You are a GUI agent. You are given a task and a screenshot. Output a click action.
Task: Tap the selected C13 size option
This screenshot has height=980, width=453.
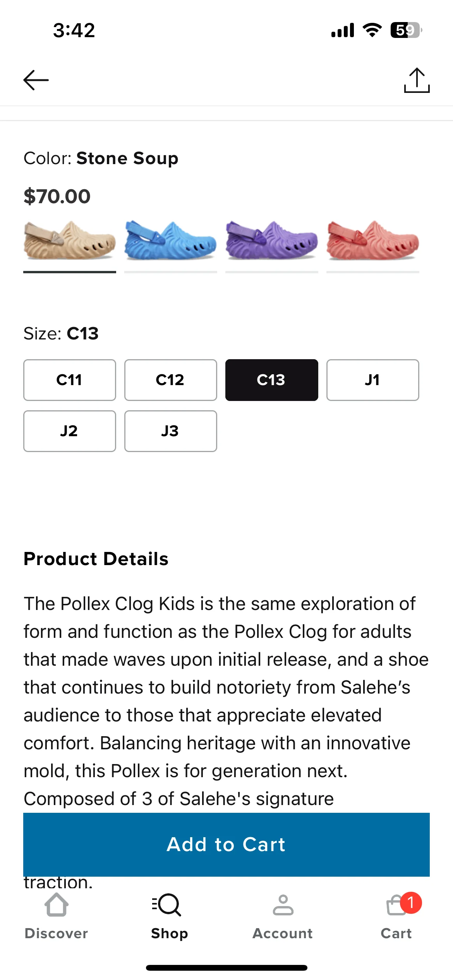(x=272, y=380)
